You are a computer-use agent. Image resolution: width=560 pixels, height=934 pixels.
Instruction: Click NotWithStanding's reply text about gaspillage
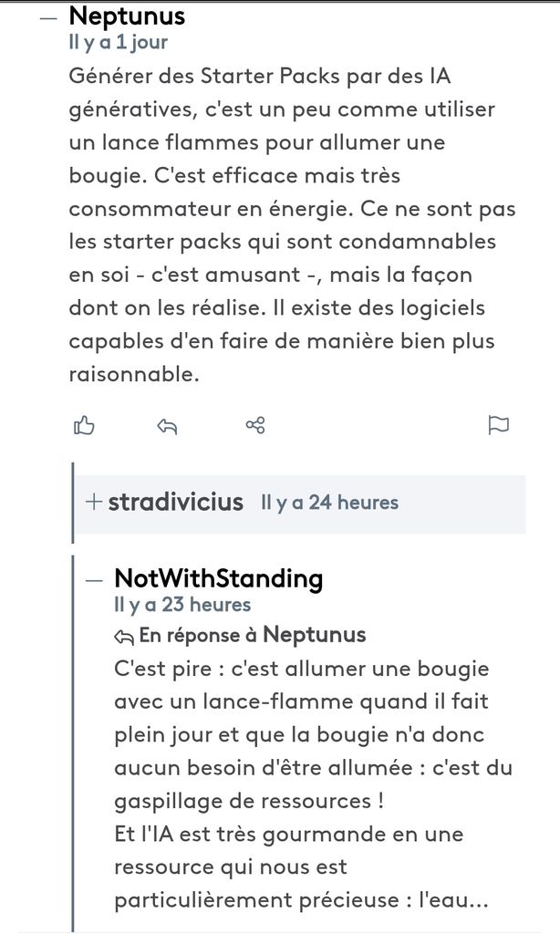click(313, 784)
